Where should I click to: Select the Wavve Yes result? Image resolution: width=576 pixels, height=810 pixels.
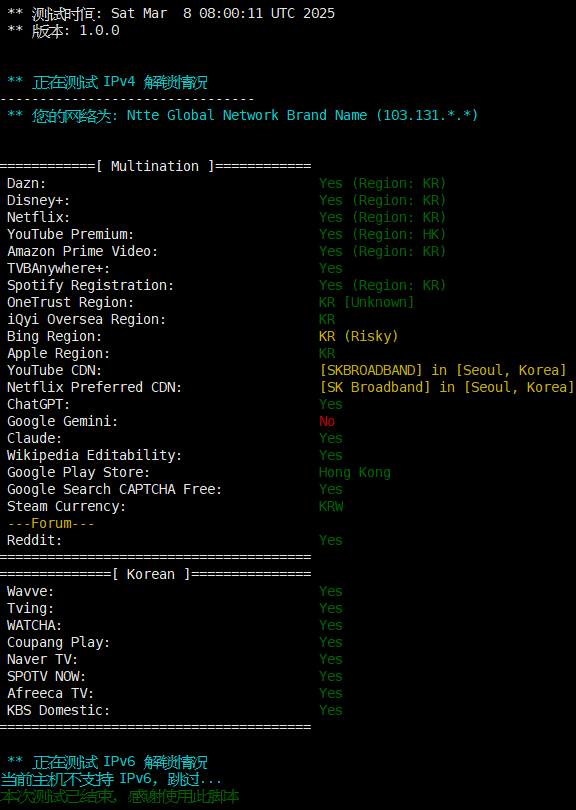point(331,591)
